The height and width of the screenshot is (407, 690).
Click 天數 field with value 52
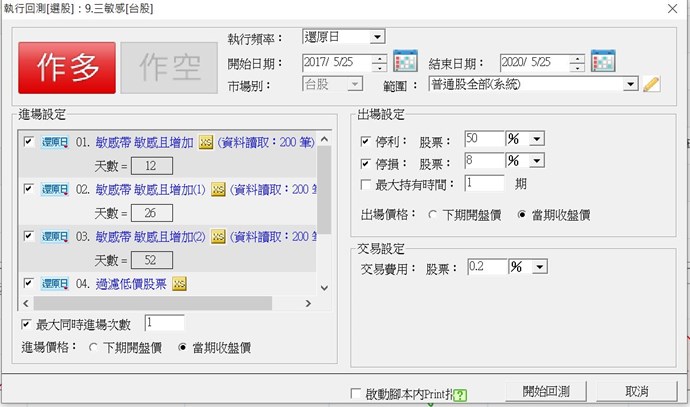point(152,260)
